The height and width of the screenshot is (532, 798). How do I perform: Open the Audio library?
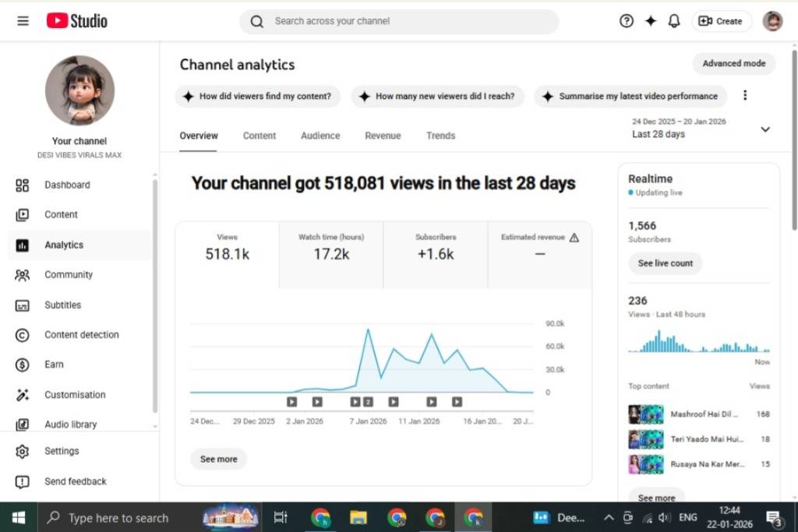click(x=70, y=425)
